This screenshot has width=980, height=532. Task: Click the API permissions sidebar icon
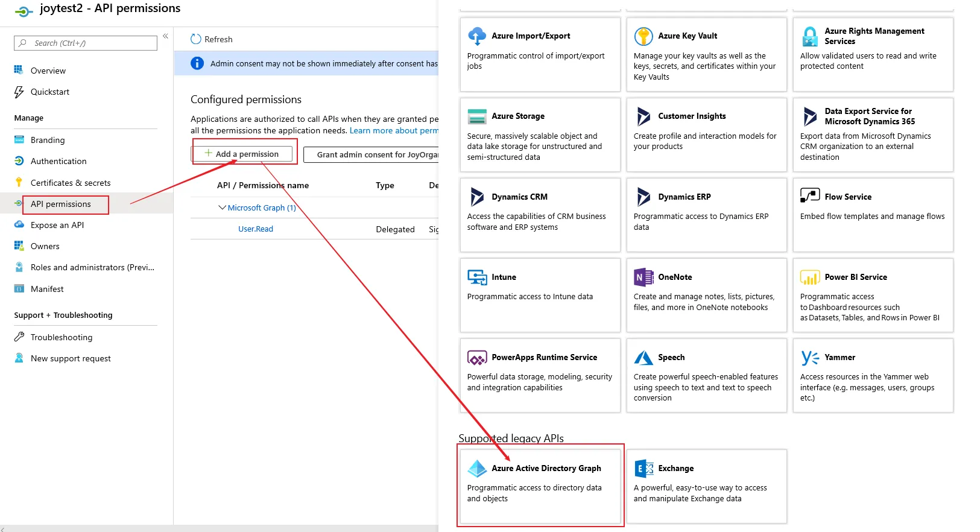[x=19, y=204]
